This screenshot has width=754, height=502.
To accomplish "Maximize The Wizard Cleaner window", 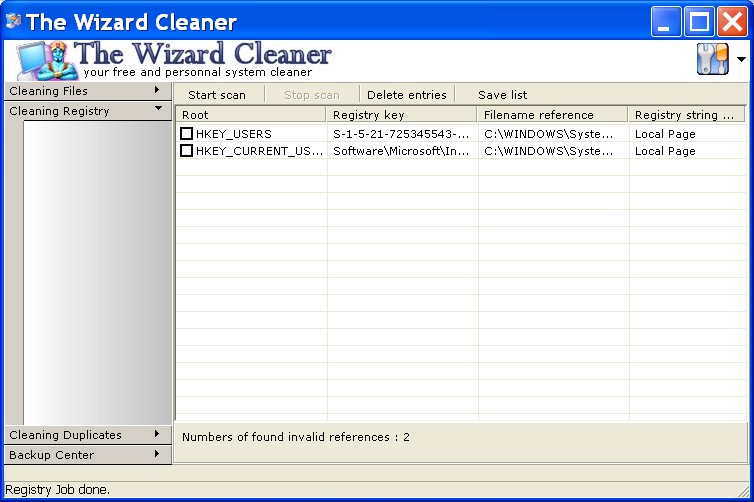I will click(x=699, y=22).
